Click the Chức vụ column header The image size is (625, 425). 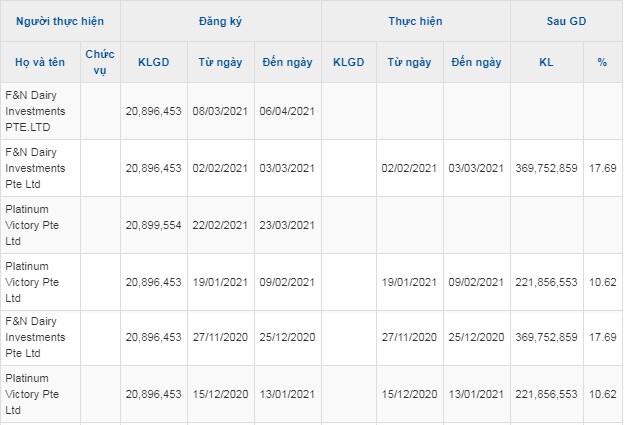click(100, 62)
